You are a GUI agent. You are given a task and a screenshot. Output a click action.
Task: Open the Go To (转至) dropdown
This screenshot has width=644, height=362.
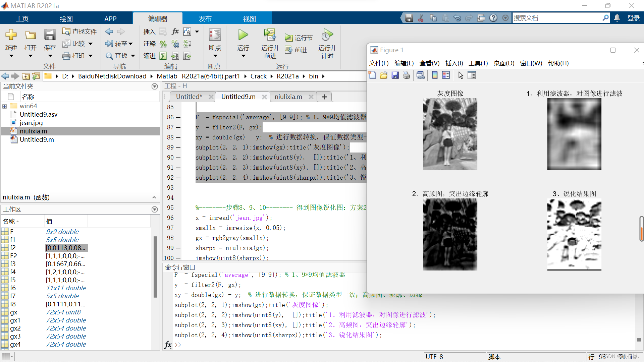tap(119, 44)
